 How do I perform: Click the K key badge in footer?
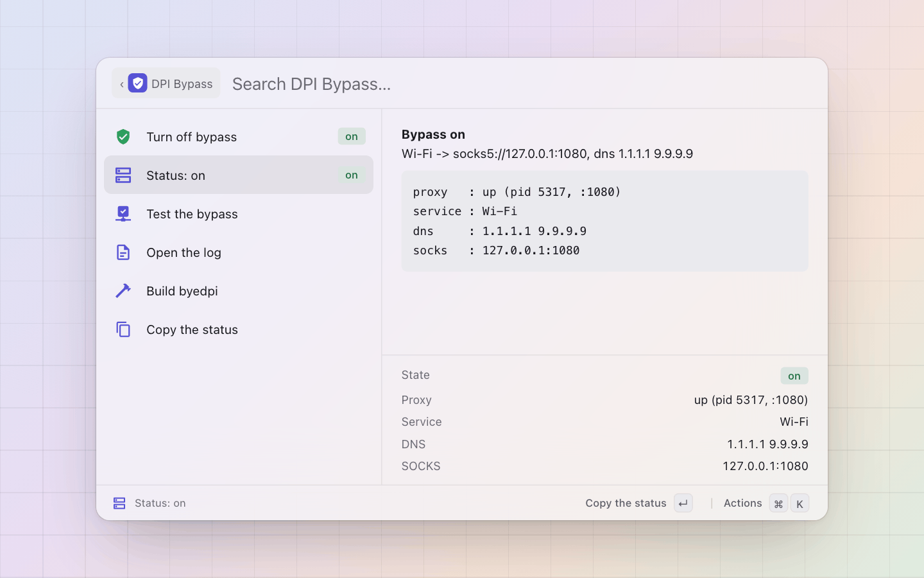pos(800,503)
